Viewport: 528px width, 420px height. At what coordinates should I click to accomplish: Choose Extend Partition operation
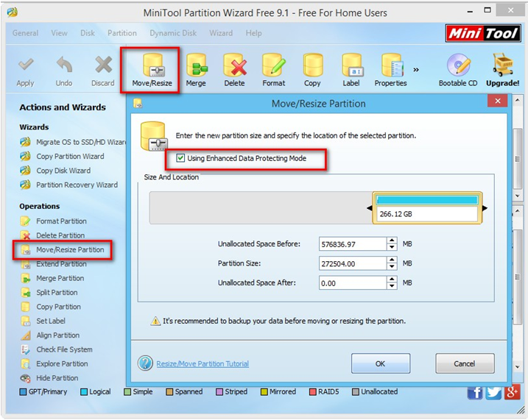point(53,264)
